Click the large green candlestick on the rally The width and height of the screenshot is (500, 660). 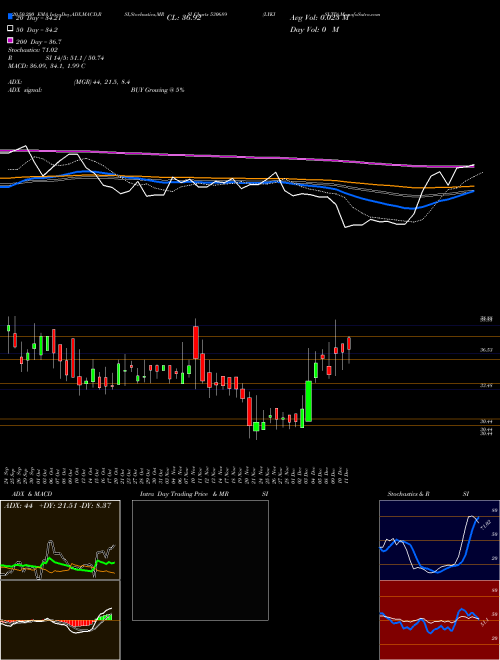(309, 401)
